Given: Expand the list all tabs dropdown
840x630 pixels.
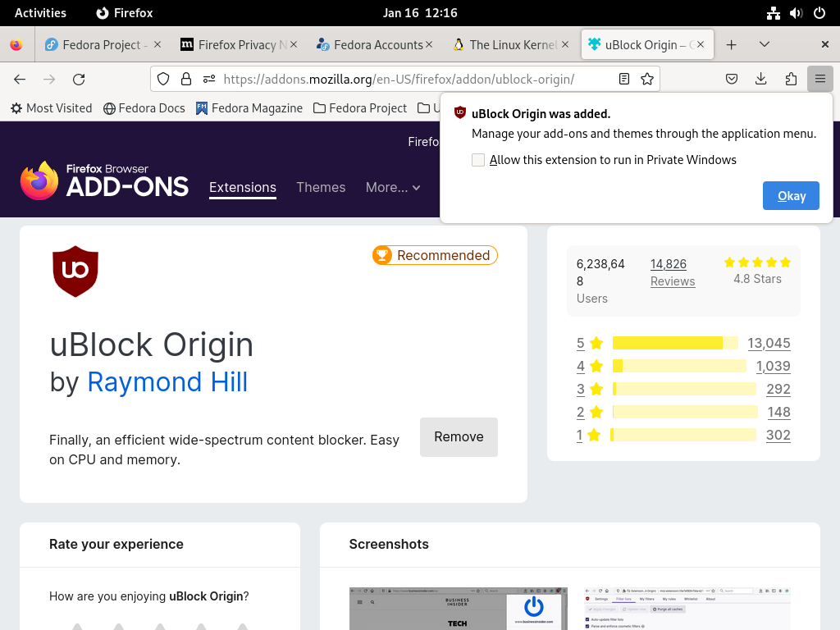Looking at the screenshot, I should [x=765, y=44].
